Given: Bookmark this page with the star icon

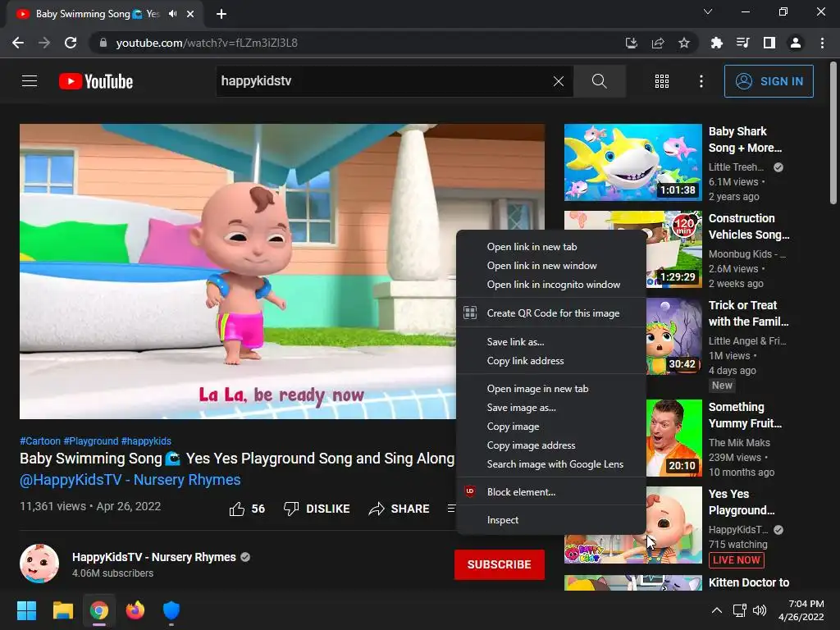Looking at the screenshot, I should coord(684,43).
